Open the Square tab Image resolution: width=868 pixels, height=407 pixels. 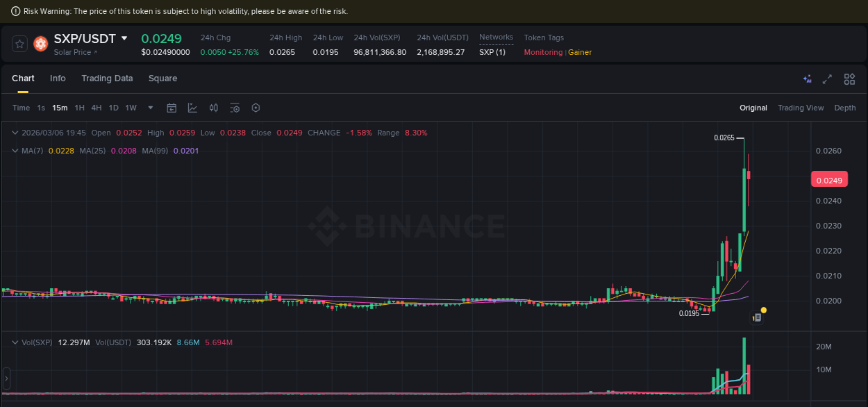click(x=162, y=78)
